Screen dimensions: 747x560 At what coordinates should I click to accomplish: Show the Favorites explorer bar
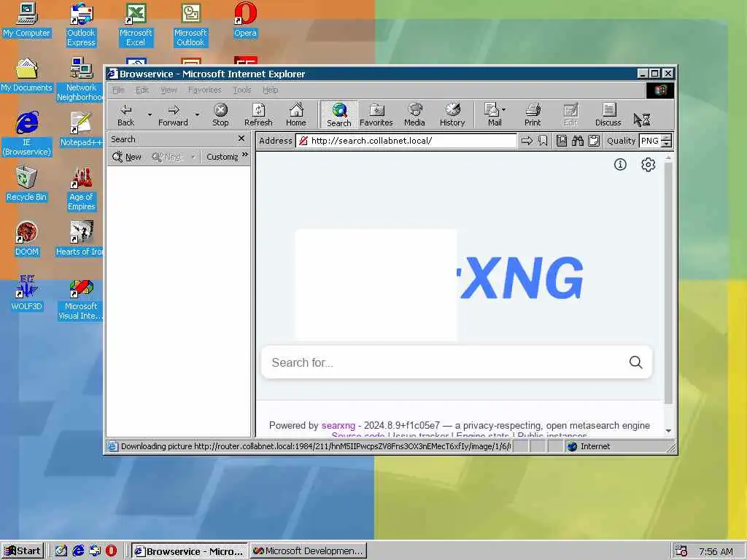click(376, 114)
